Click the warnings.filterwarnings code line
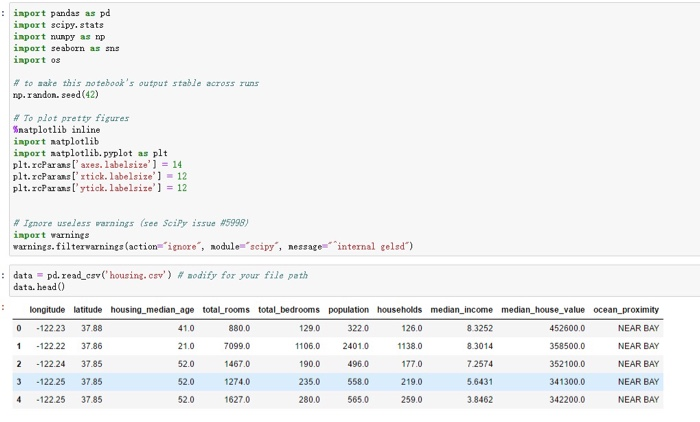700x422 pixels. 213,247
